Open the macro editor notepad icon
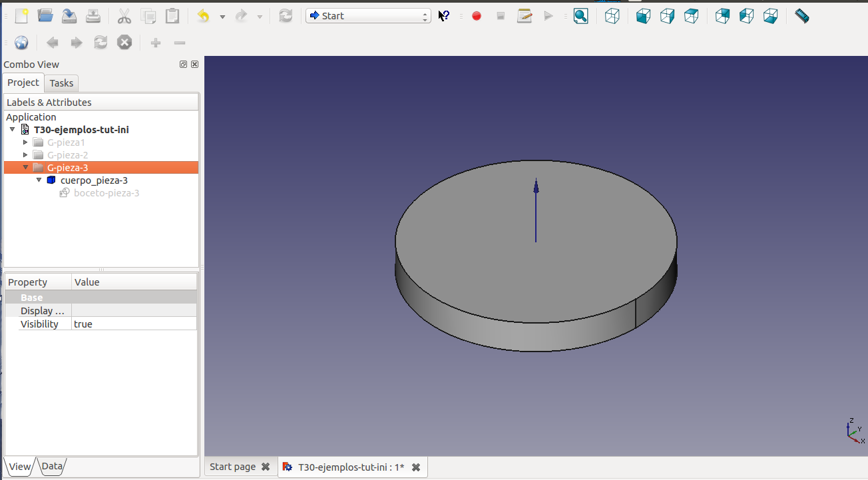The image size is (868, 480). pyautogui.click(x=525, y=16)
